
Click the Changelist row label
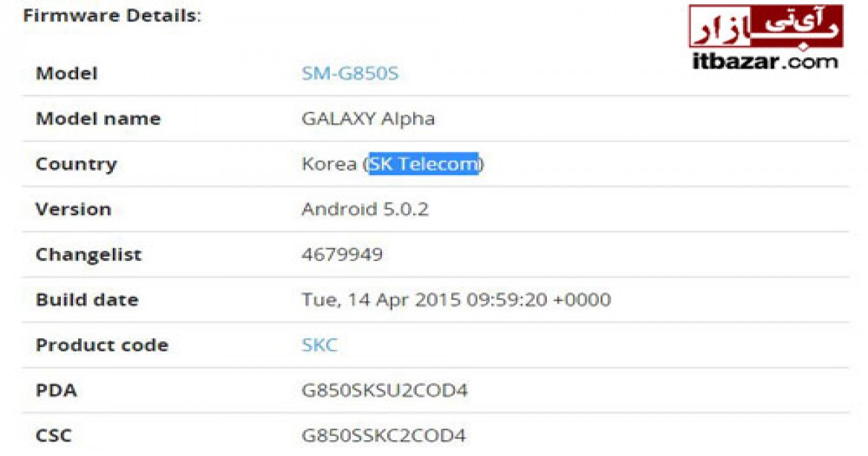pyautogui.click(x=89, y=254)
